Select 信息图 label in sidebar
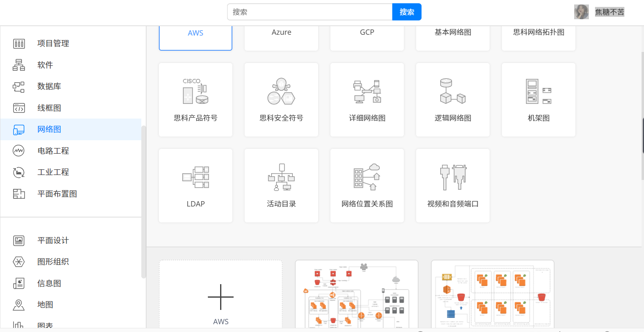The height and width of the screenshot is (332, 644). (x=49, y=283)
